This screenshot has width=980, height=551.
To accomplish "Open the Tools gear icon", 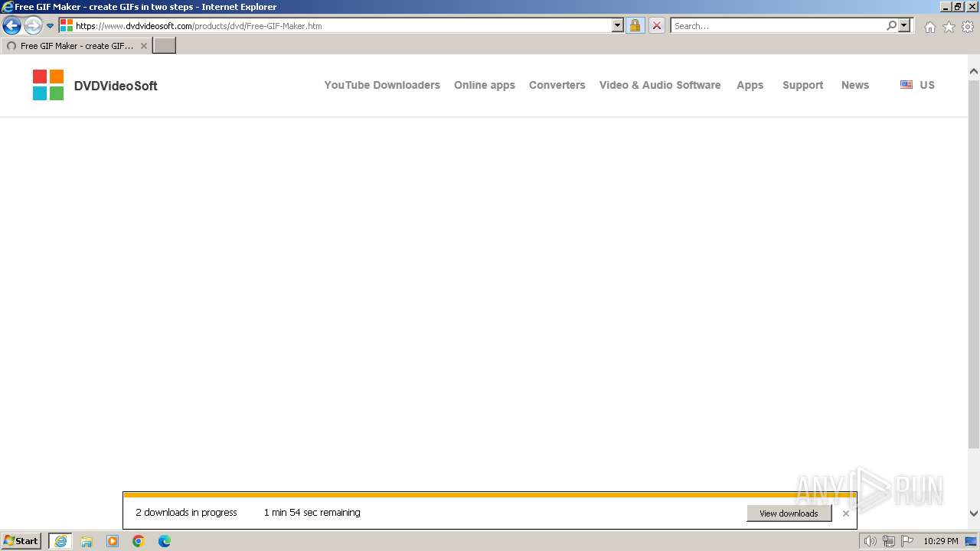I will tap(968, 27).
